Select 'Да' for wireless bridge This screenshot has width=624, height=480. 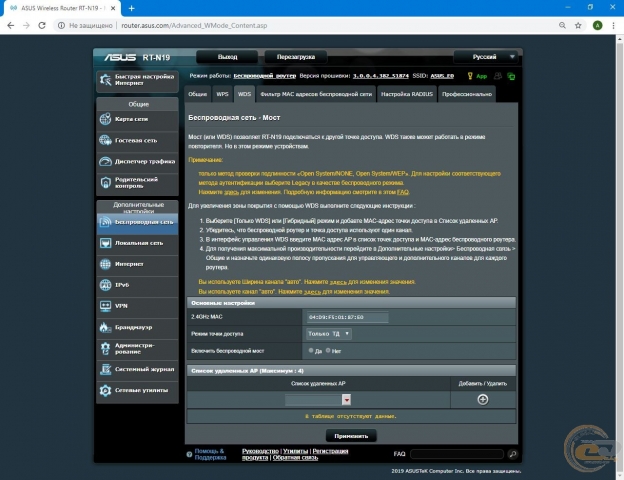click(311, 351)
